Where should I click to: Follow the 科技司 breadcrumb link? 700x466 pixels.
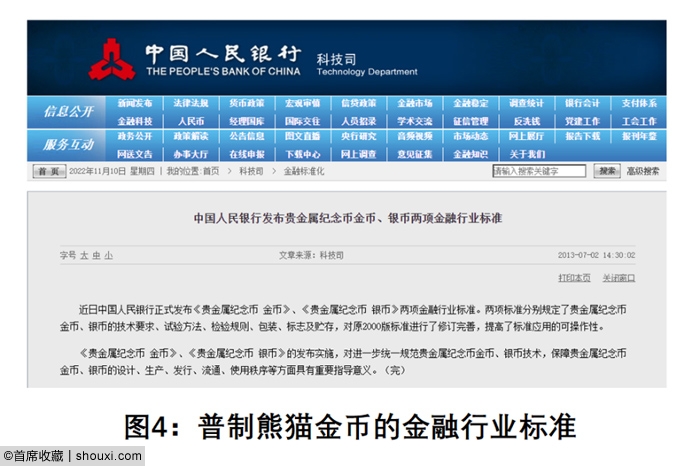click(251, 171)
